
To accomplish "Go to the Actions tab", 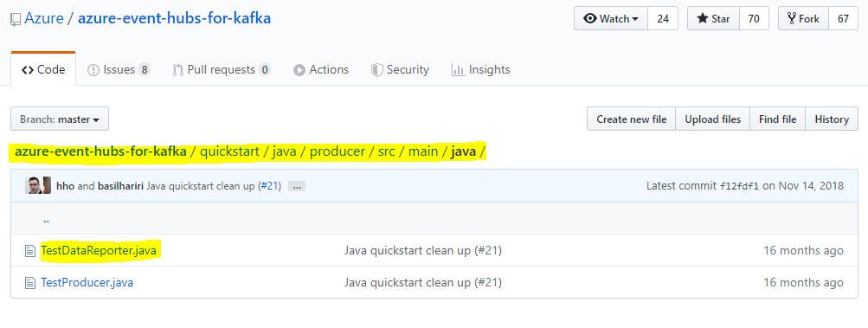I will pyautogui.click(x=321, y=70).
